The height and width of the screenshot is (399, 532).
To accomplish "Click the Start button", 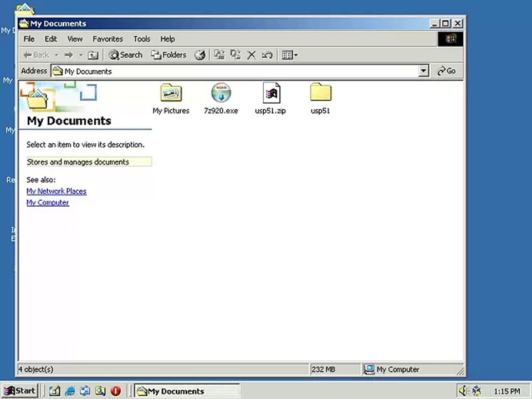I will click(20, 391).
